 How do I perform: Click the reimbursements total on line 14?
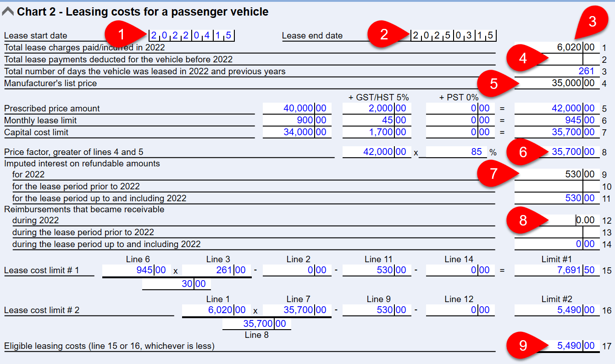click(x=557, y=244)
